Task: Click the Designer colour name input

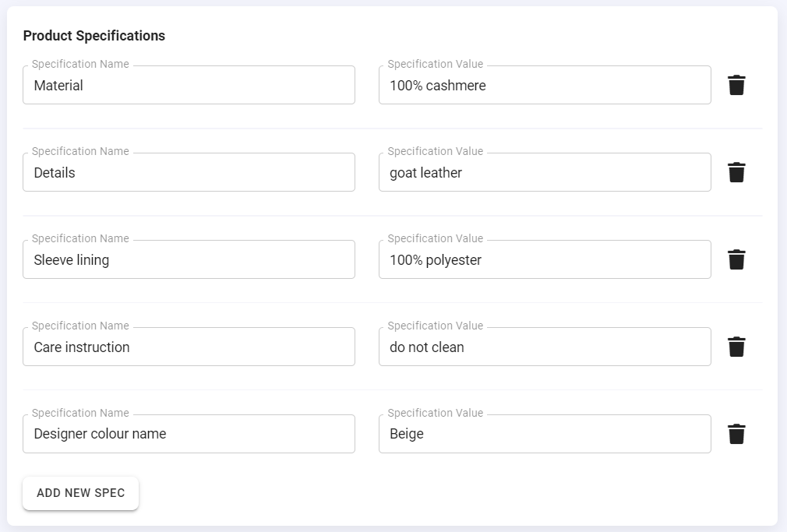Action: (x=187, y=434)
